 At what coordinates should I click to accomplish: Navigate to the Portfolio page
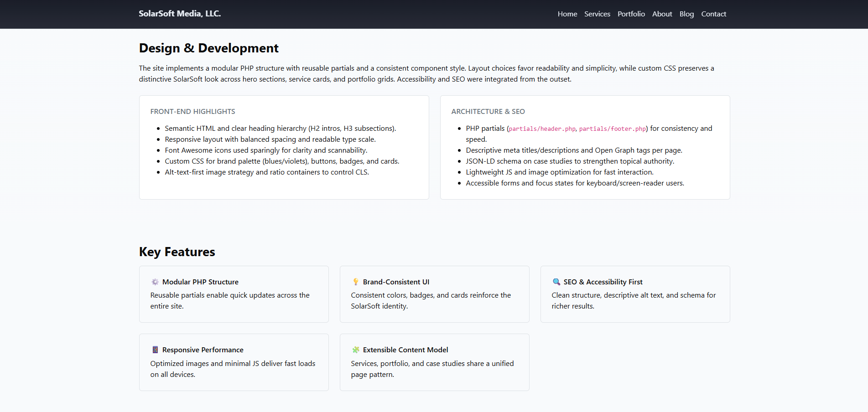(x=631, y=14)
